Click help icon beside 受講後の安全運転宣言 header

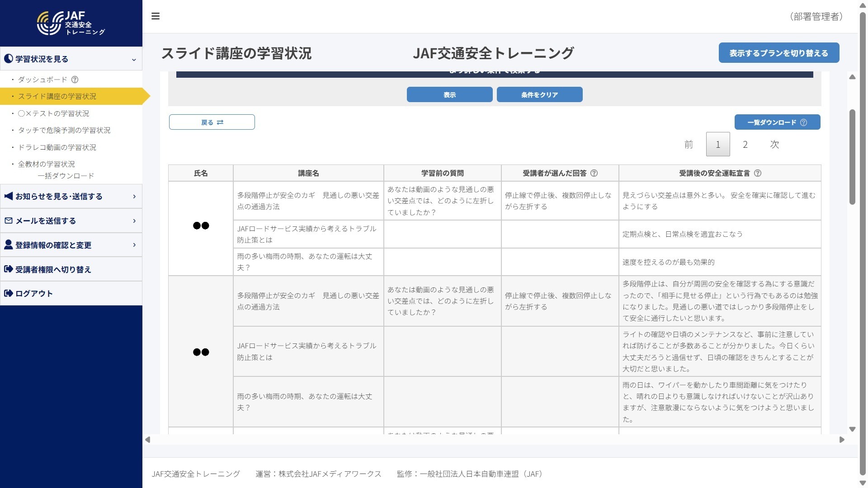(x=758, y=173)
